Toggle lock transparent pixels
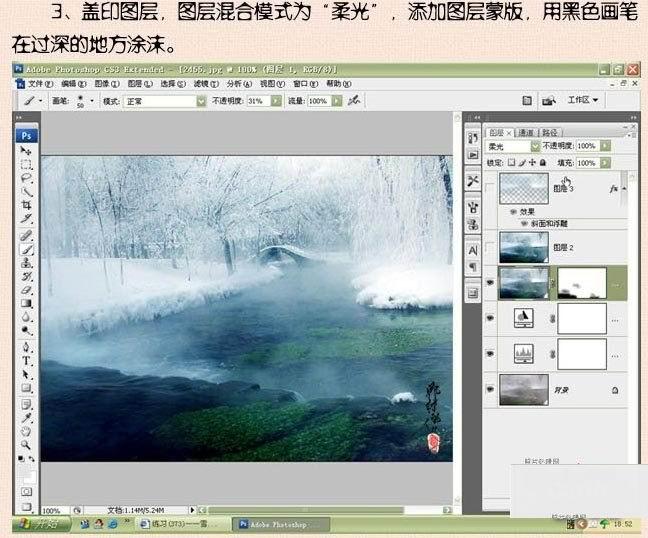 512,163
